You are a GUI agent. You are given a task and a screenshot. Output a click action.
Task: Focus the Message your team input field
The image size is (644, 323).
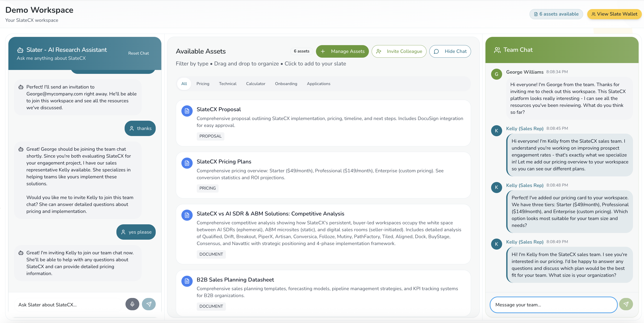click(554, 305)
